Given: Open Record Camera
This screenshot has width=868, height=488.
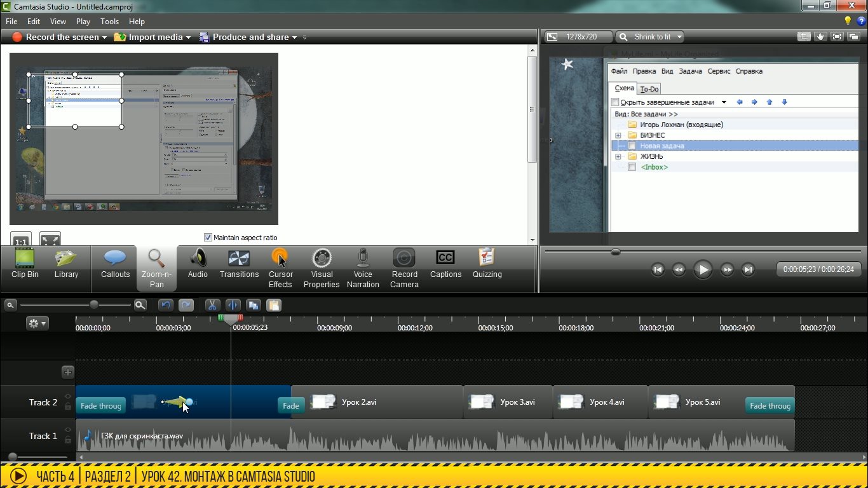Looking at the screenshot, I should [x=404, y=268].
